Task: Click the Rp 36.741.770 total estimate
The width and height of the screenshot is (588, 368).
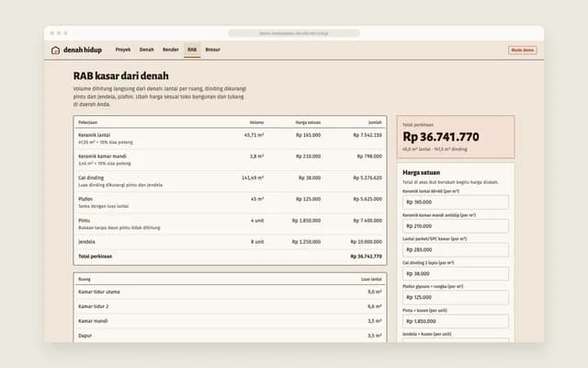Action: tap(441, 137)
